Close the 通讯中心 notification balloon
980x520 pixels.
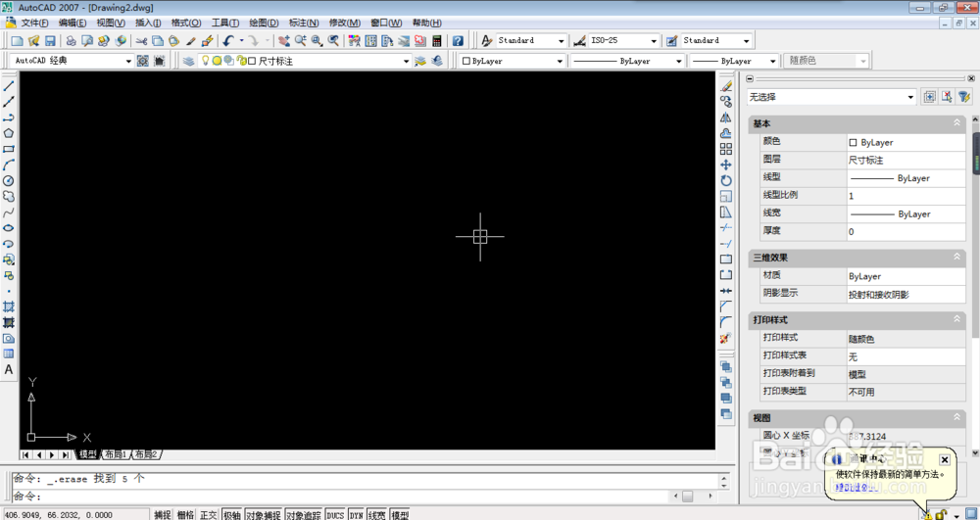pyautogui.click(x=945, y=460)
